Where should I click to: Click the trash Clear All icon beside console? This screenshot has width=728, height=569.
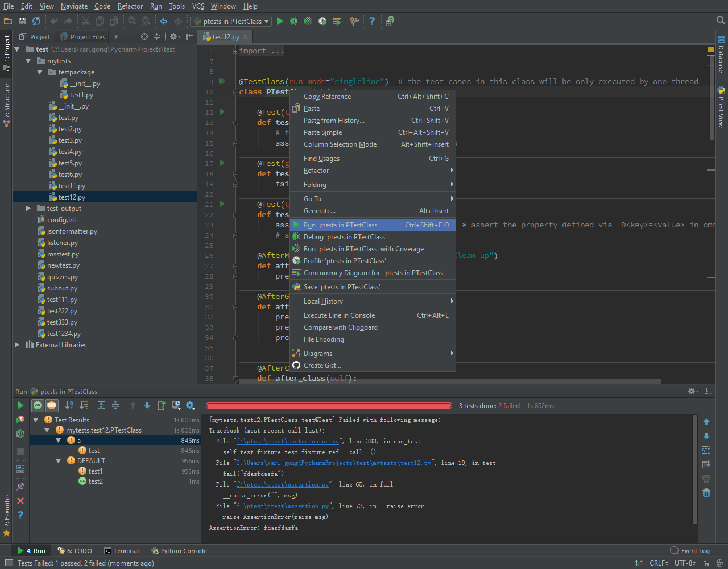click(x=706, y=493)
